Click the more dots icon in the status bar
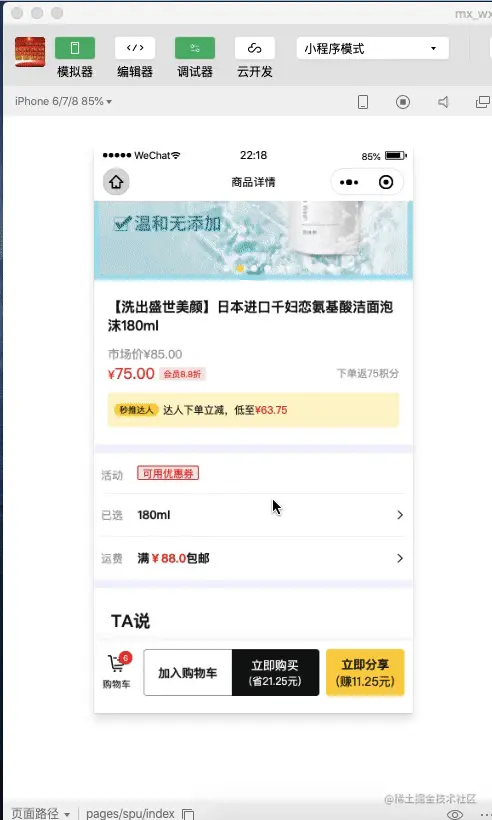 [x=486, y=814]
